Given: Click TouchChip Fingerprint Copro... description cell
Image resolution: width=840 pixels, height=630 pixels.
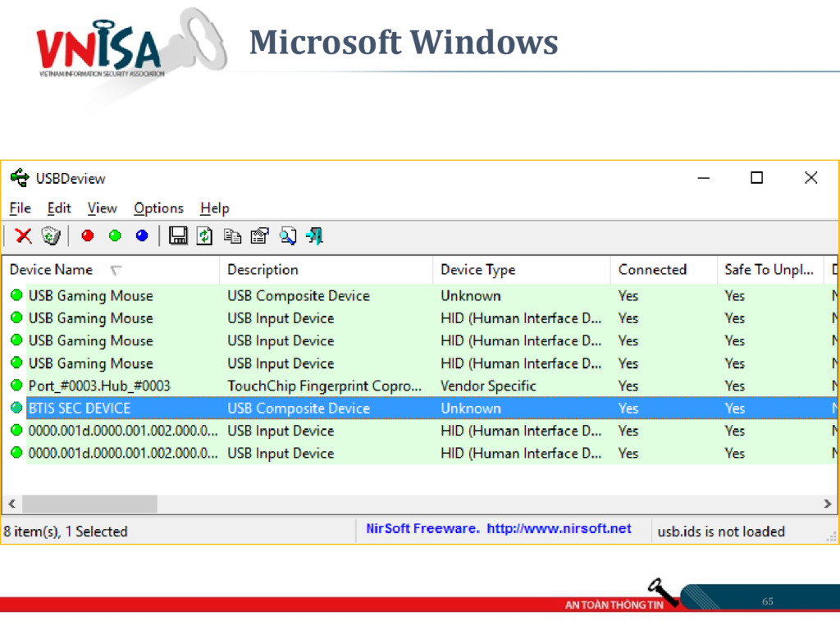Looking at the screenshot, I should coord(325,386).
